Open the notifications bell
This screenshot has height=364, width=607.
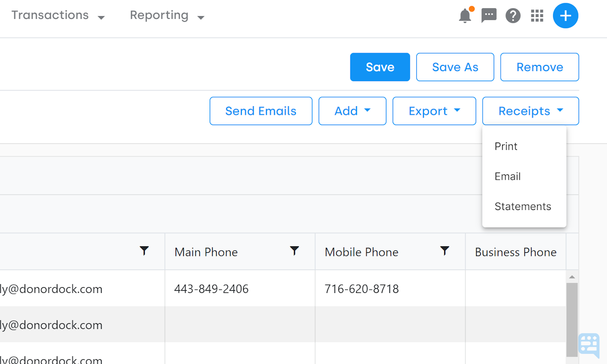(464, 16)
